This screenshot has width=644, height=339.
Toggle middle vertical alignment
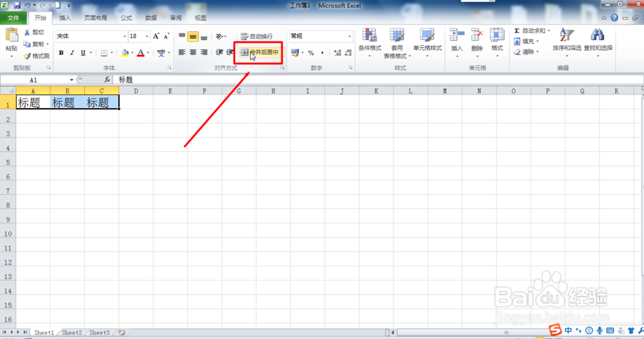click(193, 37)
